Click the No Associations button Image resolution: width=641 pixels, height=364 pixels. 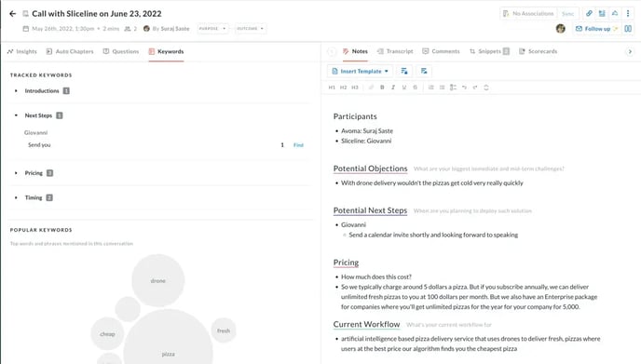pos(527,13)
